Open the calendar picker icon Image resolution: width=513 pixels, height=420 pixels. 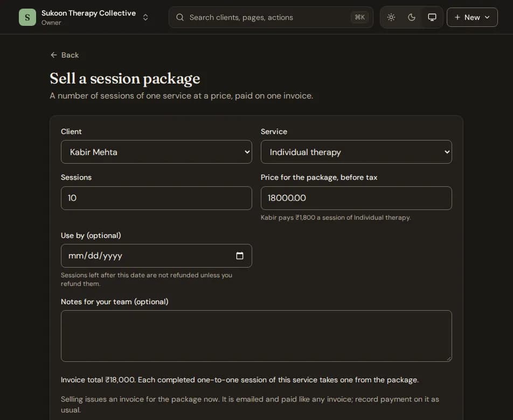240,256
